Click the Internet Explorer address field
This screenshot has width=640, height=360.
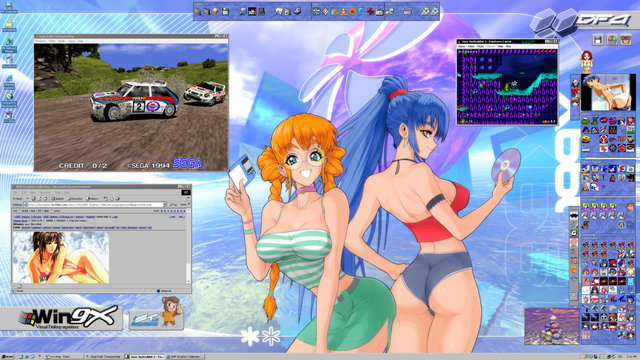(x=95, y=204)
